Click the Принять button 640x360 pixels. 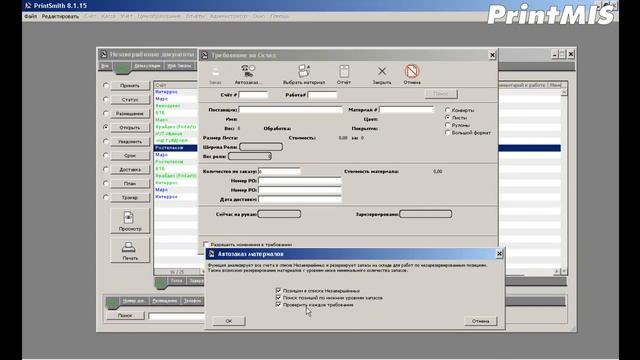coord(130,86)
